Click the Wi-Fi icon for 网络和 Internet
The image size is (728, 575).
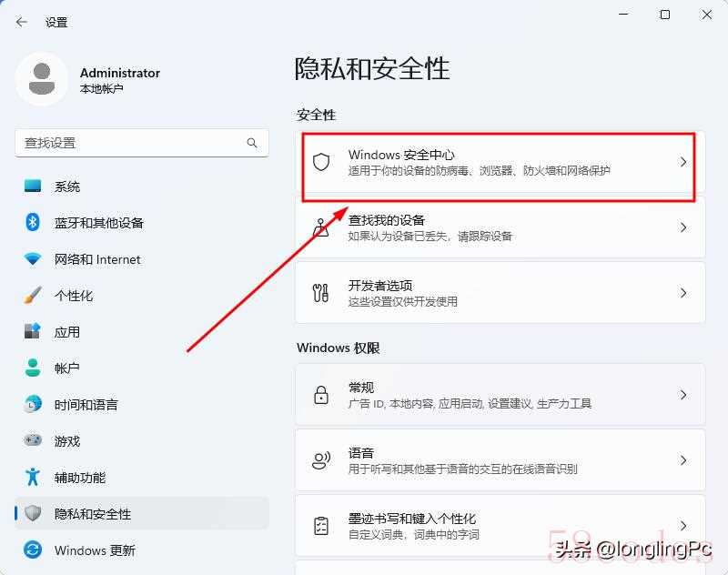[x=33, y=258]
